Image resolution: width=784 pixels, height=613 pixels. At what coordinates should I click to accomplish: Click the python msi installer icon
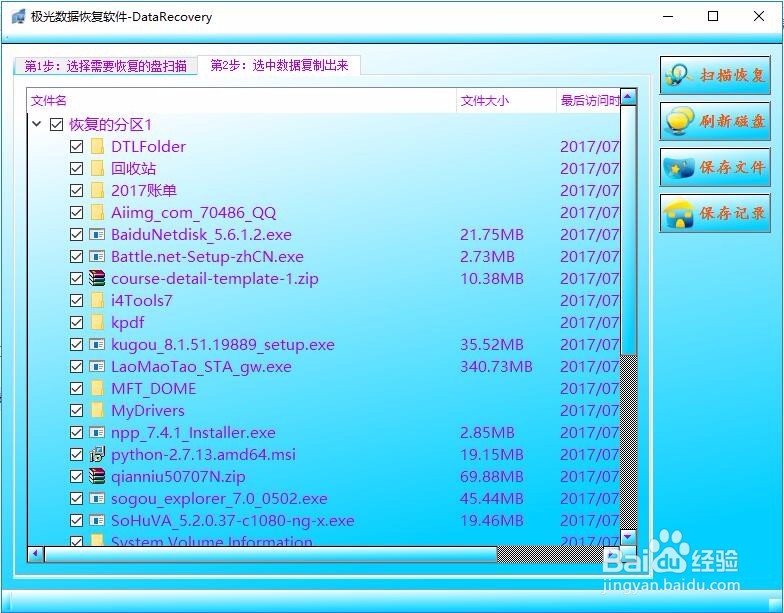pos(97,454)
